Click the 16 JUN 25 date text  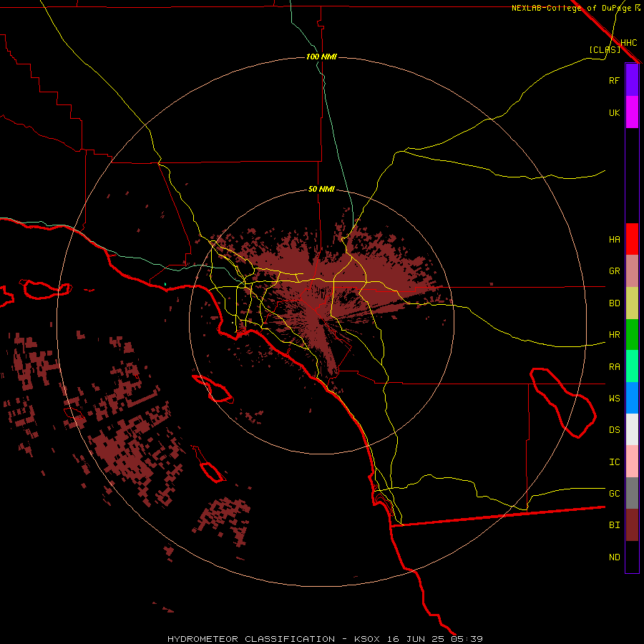tap(416, 639)
